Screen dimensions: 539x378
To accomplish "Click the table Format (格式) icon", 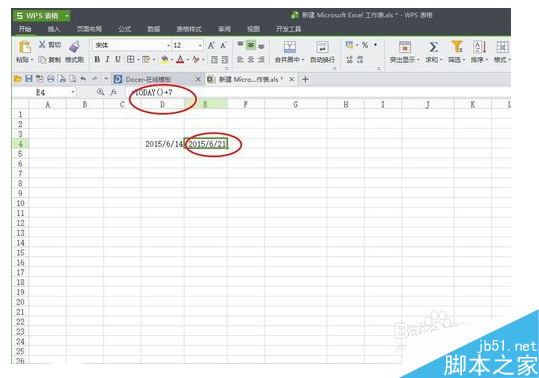I will click(x=502, y=47).
